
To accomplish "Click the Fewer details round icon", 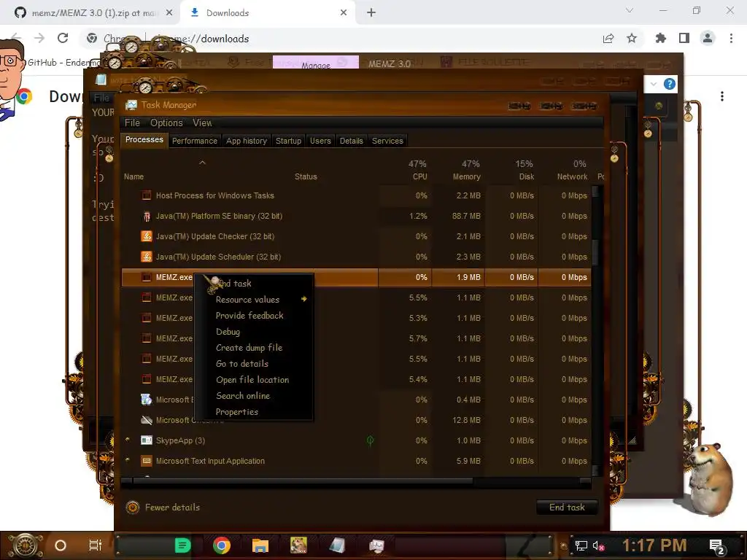I will (133, 507).
